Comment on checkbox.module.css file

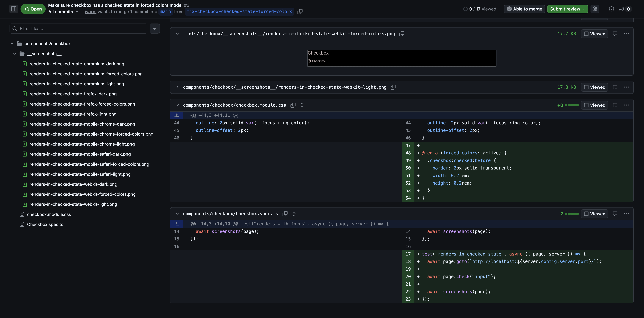[615, 105]
